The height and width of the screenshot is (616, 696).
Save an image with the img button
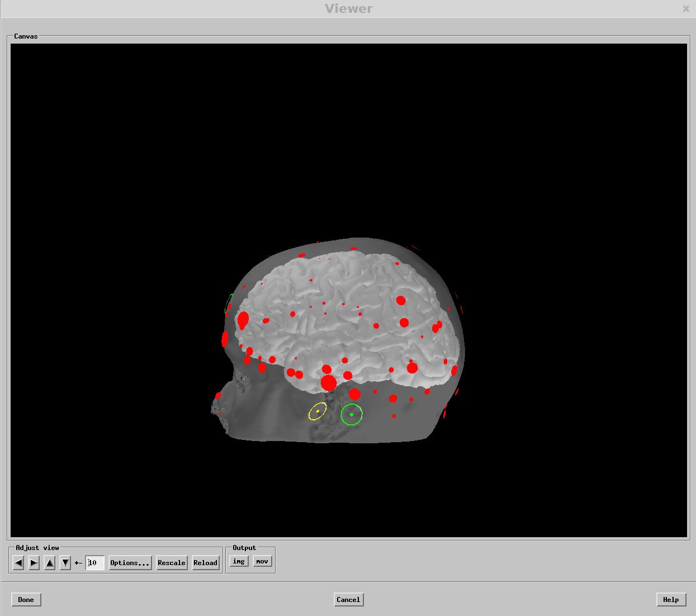239,561
